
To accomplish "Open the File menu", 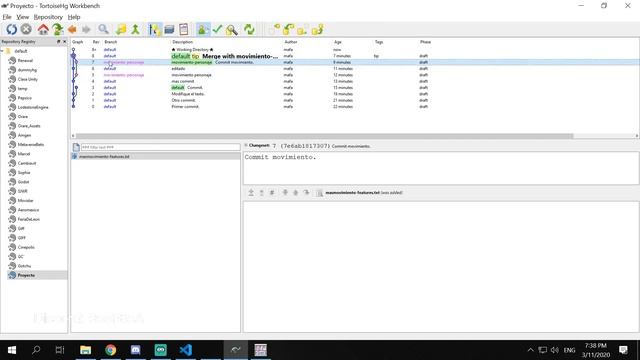I will tap(7, 17).
